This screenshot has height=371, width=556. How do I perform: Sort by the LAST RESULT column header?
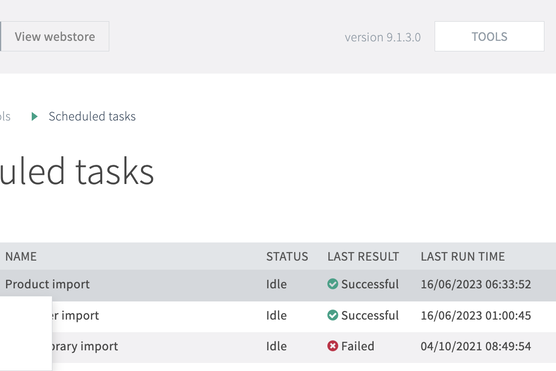[363, 256]
